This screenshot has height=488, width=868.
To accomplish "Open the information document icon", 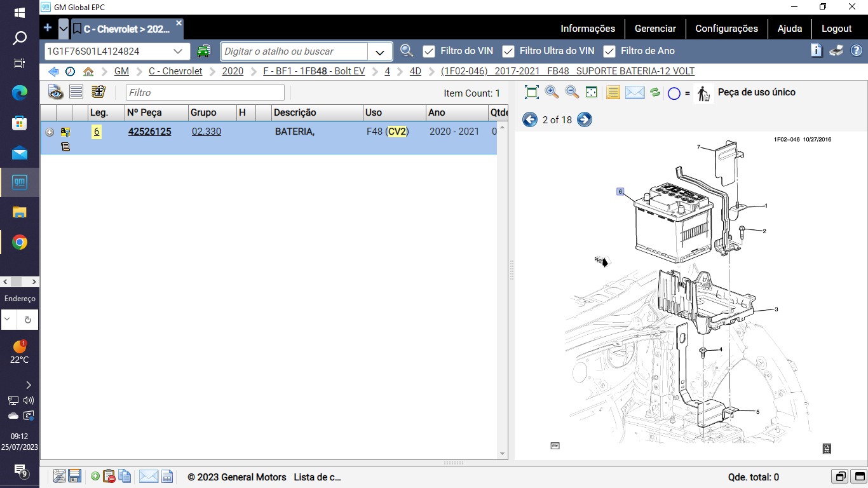I will (817, 51).
